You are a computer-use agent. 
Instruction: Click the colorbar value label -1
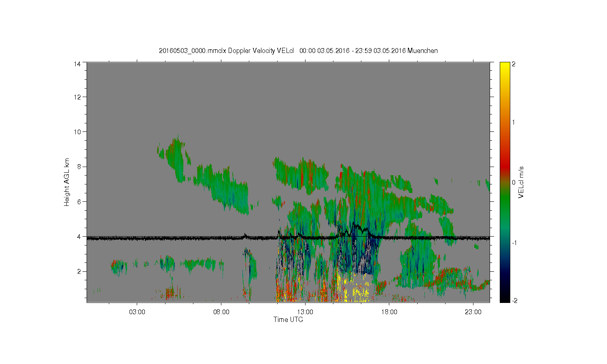pyautogui.click(x=514, y=242)
